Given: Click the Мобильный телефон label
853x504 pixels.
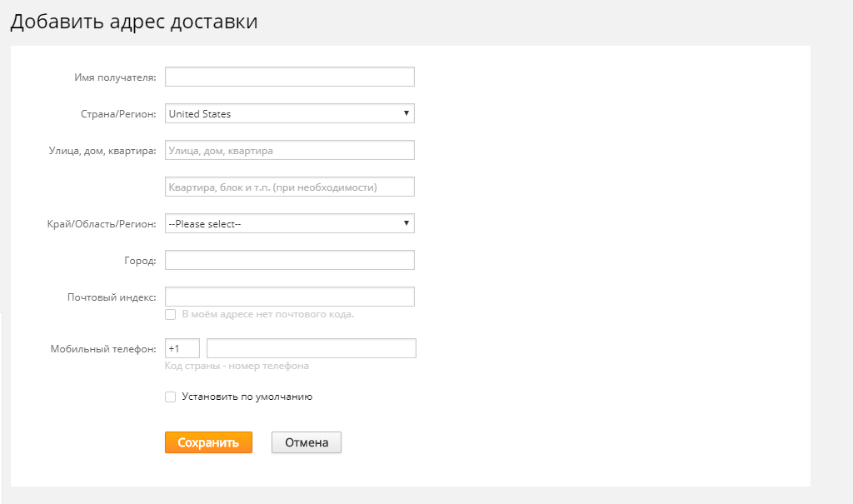Looking at the screenshot, I should 103,349.
